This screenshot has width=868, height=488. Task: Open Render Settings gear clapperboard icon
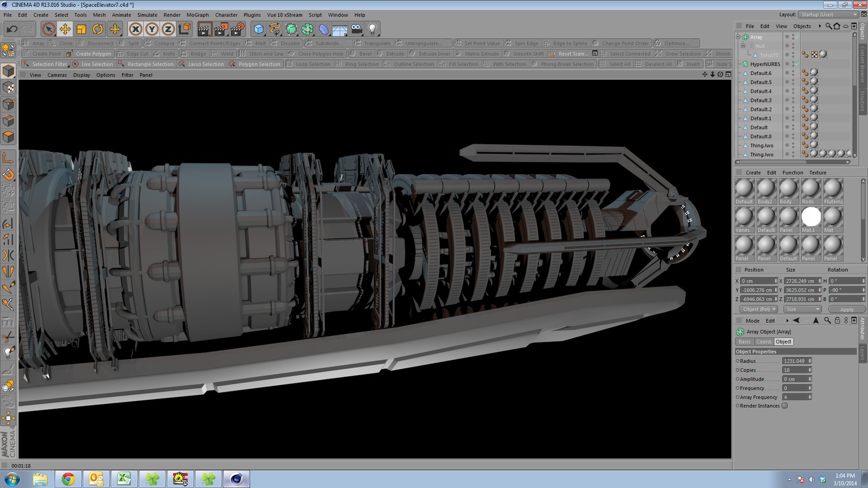[238, 29]
